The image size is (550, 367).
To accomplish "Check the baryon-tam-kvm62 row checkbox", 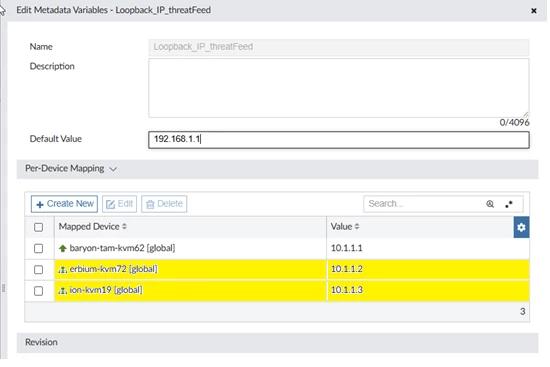I will (39, 248).
